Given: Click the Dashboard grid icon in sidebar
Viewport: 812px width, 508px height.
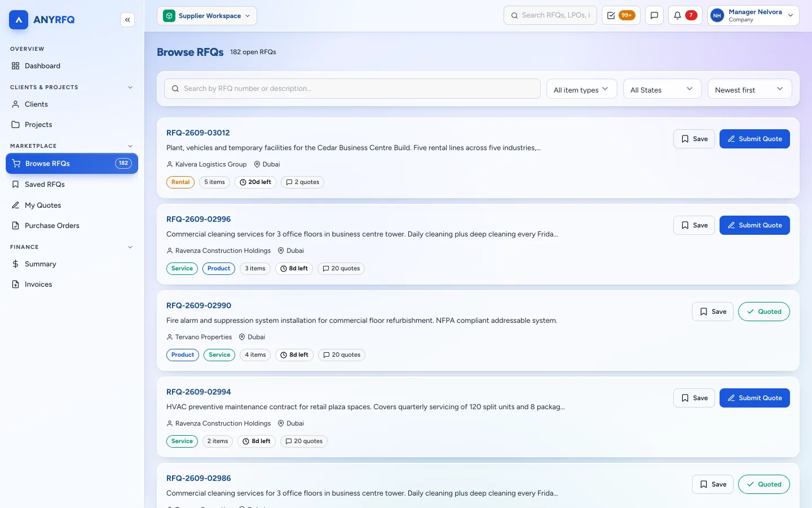Looking at the screenshot, I should (16, 66).
